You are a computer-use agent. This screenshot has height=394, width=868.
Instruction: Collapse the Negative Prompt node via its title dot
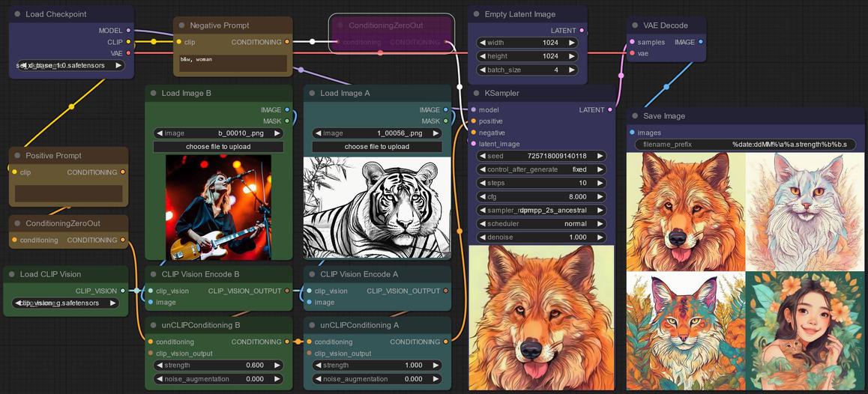click(x=181, y=25)
